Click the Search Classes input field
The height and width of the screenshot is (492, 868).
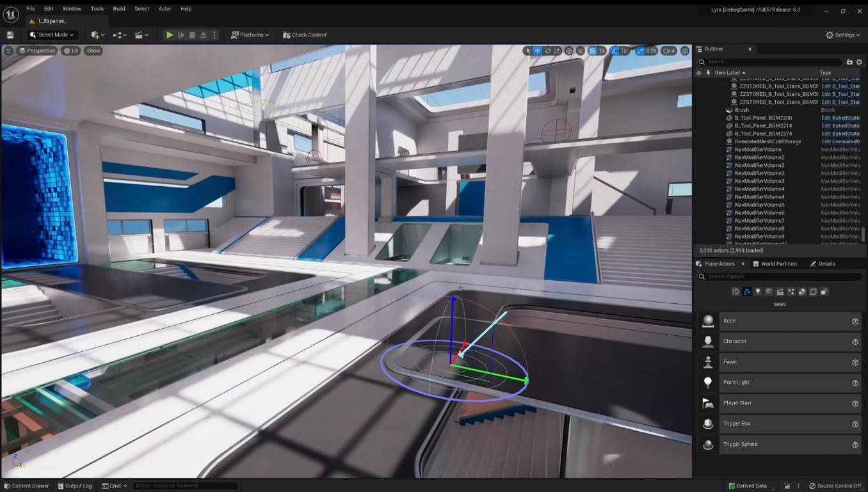[x=780, y=276]
